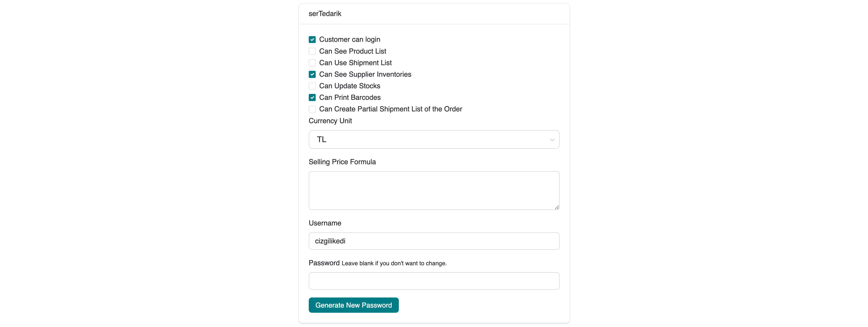Enable Can Create Partial Shipment List checkbox
The width and height of the screenshot is (868, 327).
pyautogui.click(x=312, y=109)
